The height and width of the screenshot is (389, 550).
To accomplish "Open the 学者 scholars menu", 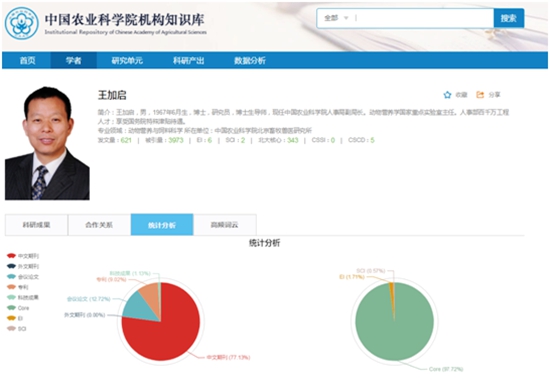I will tap(74, 60).
